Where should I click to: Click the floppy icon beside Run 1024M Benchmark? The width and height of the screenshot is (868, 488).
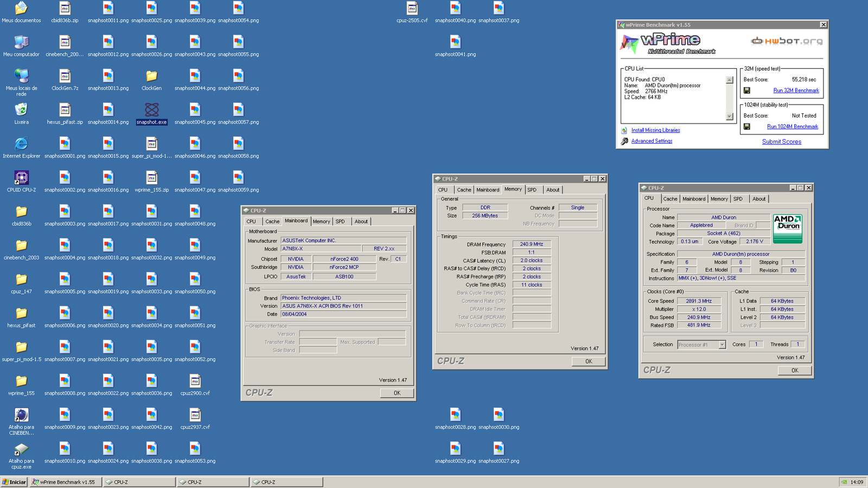tap(747, 126)
